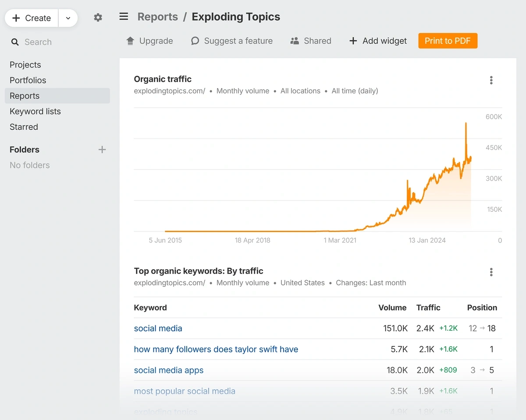Image resolution: width=526 pixels, height=420 pixels.
Task: Open the settings gear icon
Action: 98,18
